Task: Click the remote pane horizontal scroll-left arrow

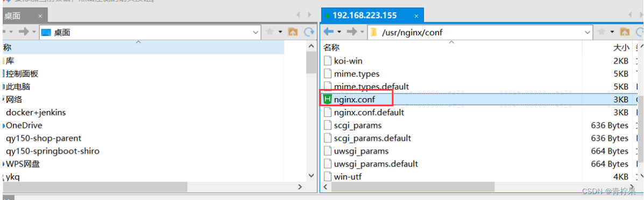Action: tap(325, 187)
